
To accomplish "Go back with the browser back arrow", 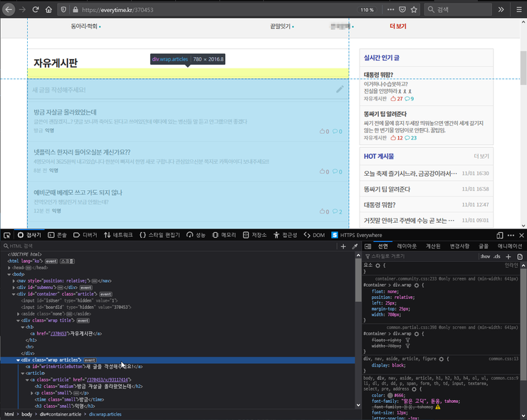I will pyautogui.click(x=9, y=10).
